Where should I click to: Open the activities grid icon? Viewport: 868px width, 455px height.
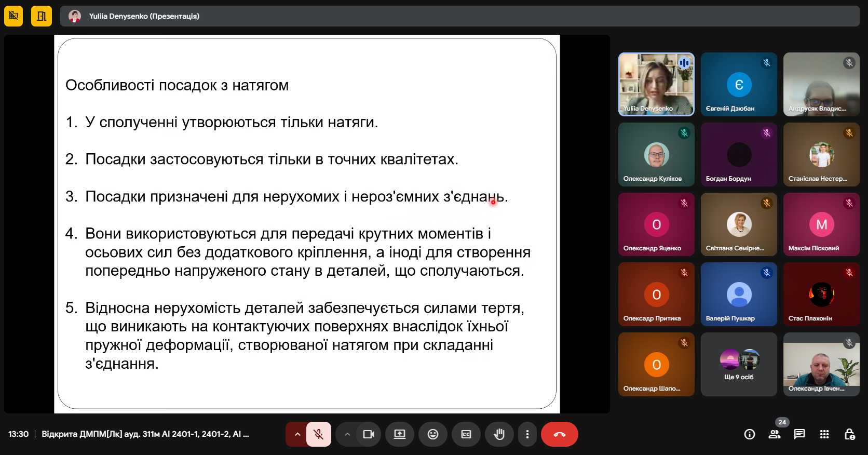point(824,434)
